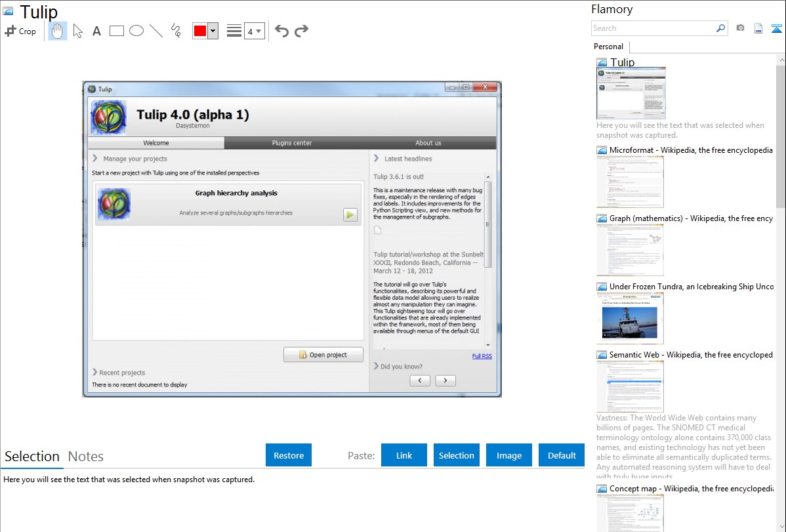The width and height of the screenshot is (786, 532).
Task: Pick the rectangle shape tool
Action: 117,31
